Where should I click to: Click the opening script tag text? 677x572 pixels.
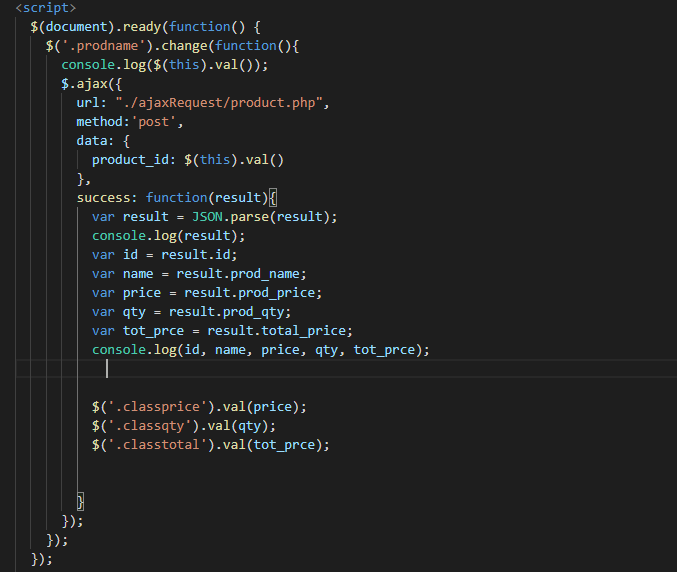pos(45,8)
